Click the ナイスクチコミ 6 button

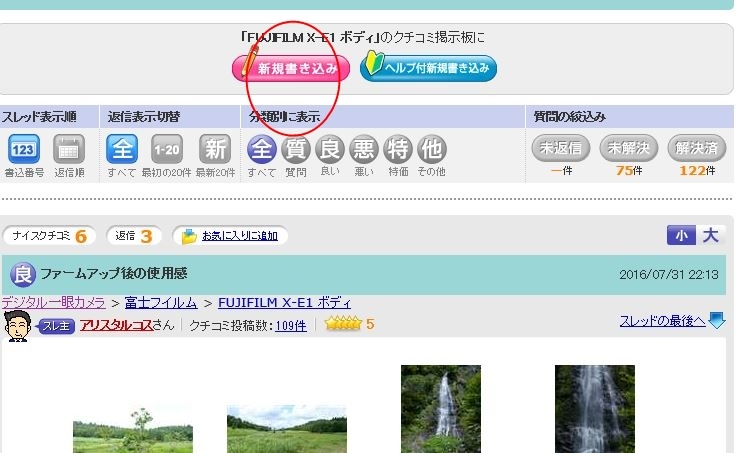click(x=49, y=235)
